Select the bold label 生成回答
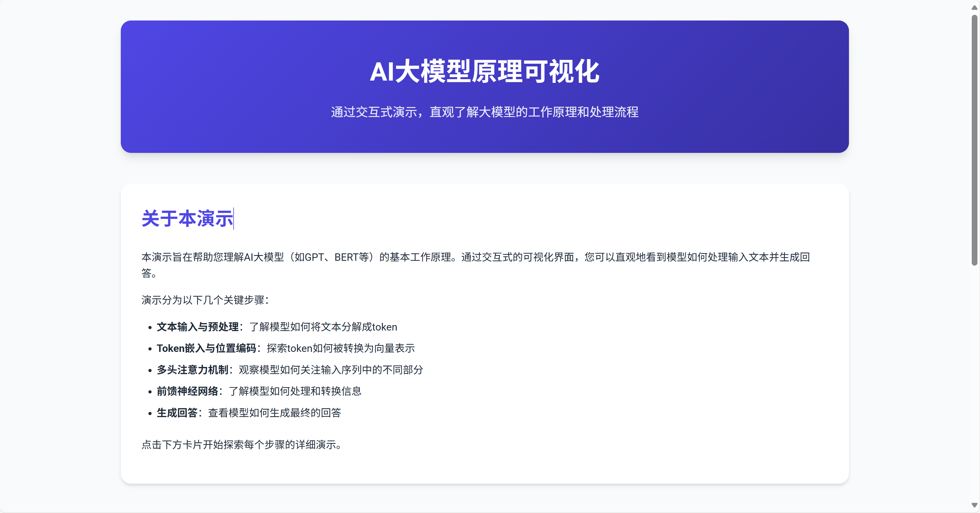 177,413
